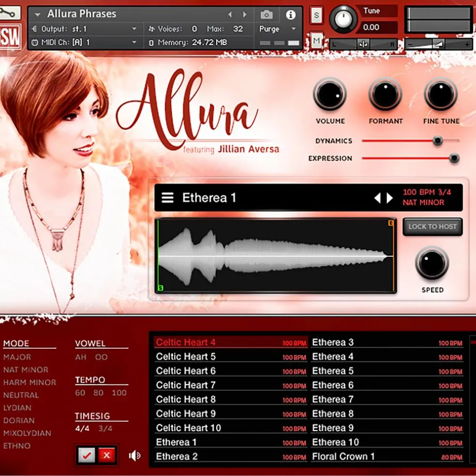Screen dimensions: 476x476
Task: Go to next instrument arrow in header
Action: coord(244,14)
